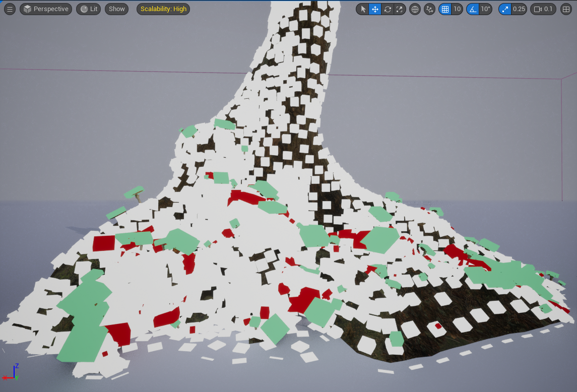Click the Lit view mode button

tap(89, 9)
